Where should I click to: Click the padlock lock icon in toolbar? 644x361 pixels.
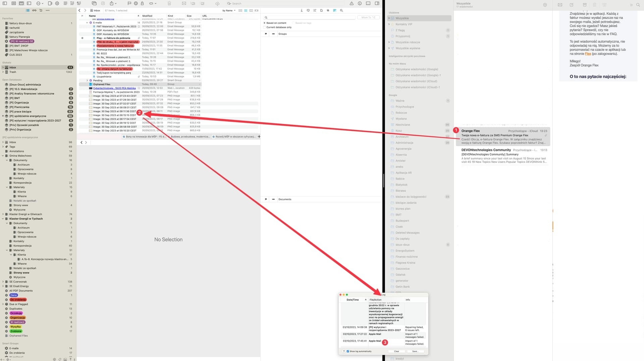pyautogui.click(x=142, y=3)
